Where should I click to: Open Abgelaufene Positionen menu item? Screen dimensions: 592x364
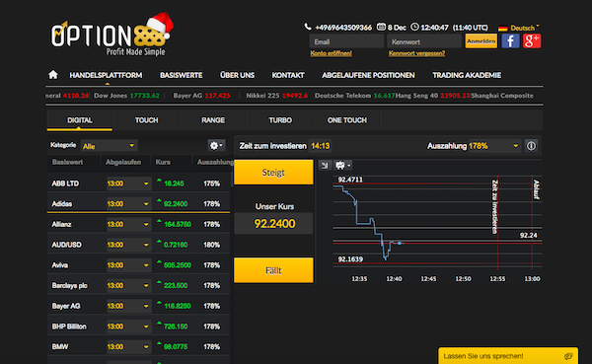click(368, 75)
